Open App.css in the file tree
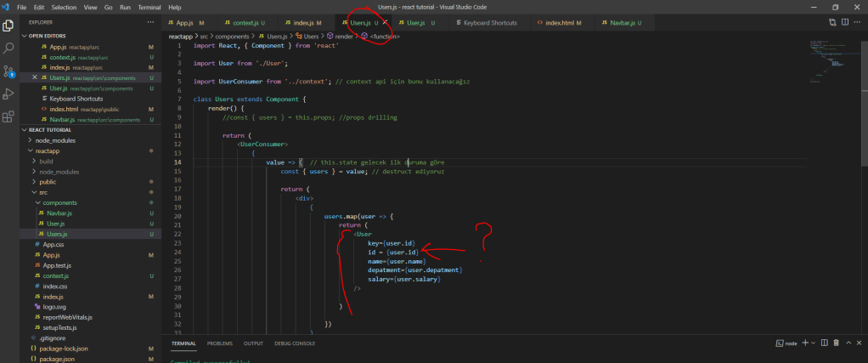The height and width of the screenshot is (363, 868). [x=54, y=244]
